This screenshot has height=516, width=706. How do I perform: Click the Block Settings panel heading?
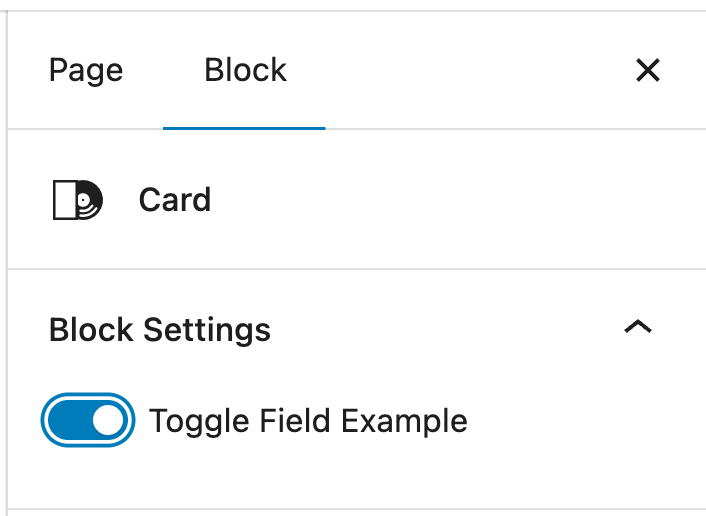(160, 329)
